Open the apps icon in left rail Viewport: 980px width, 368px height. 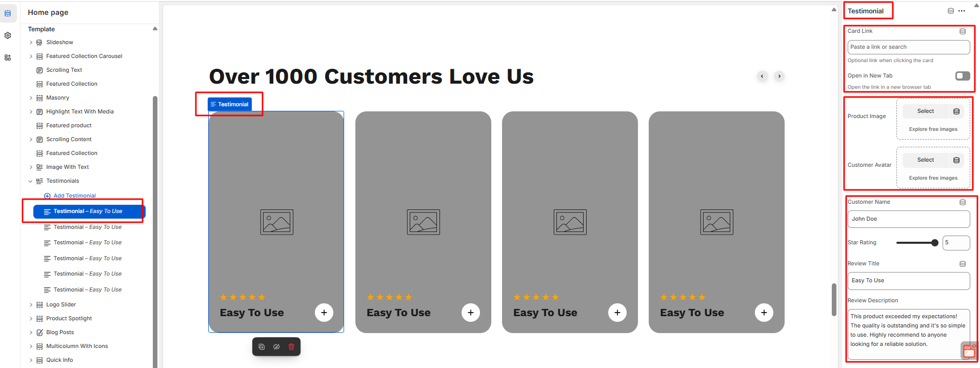coord(8,57)
